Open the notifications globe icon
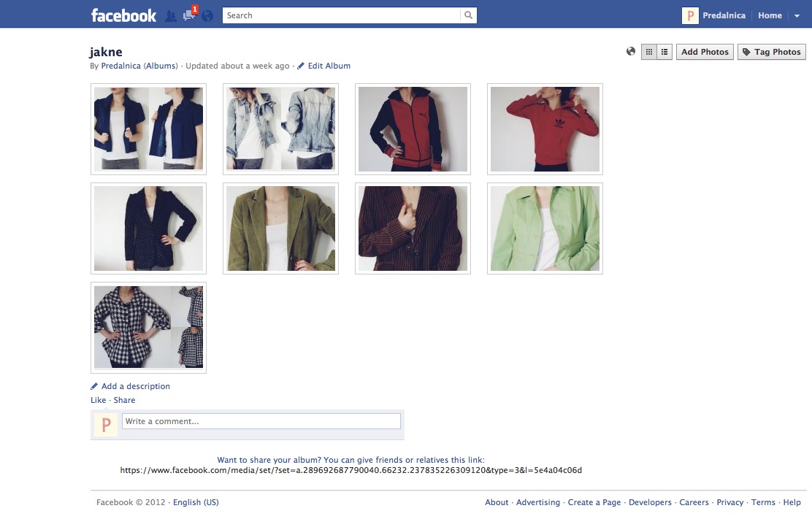812x519 pixels. point(208,15)
